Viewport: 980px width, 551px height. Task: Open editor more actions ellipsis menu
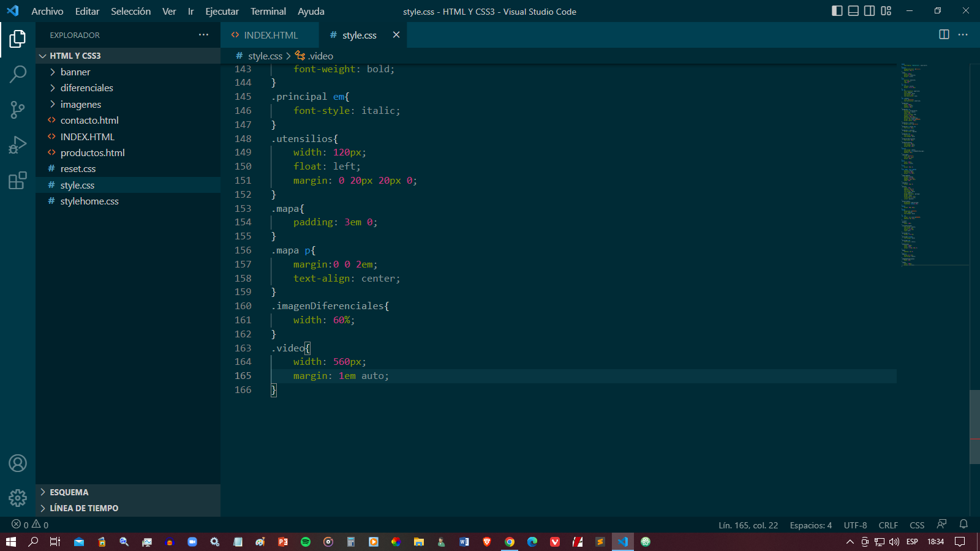(x=963, y=34)
